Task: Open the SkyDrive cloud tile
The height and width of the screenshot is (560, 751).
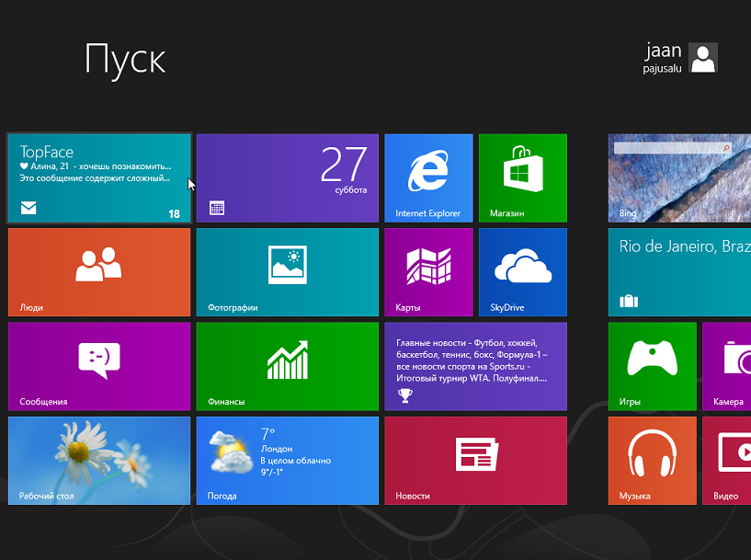Action: click(x=523, y=272)
